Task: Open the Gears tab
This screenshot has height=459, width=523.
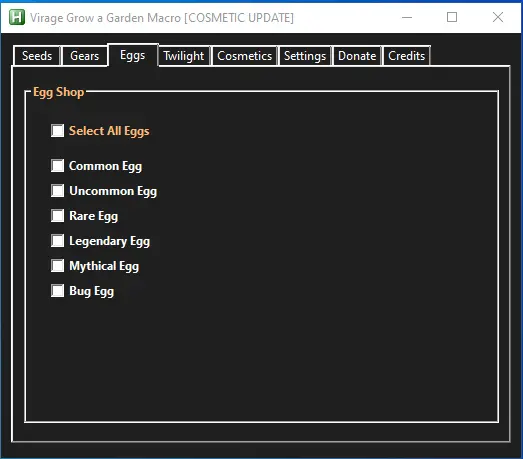Action: [84, 56]
